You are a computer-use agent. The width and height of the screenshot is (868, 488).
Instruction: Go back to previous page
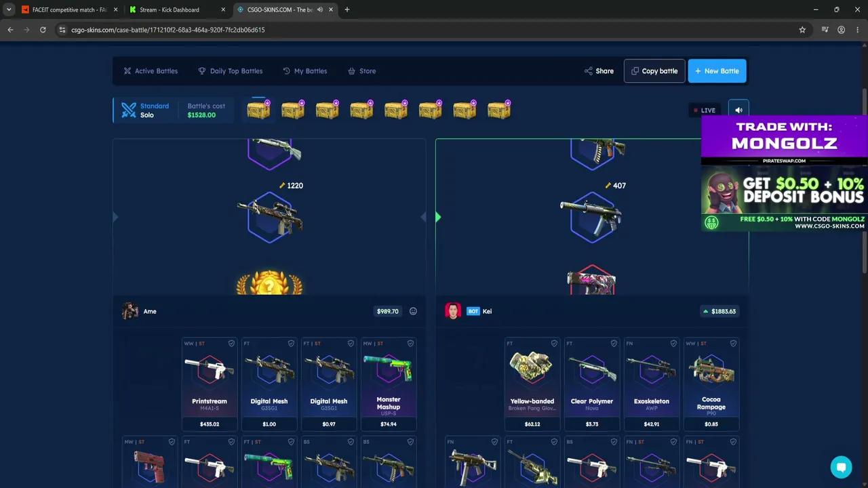(x=10, y=30)
